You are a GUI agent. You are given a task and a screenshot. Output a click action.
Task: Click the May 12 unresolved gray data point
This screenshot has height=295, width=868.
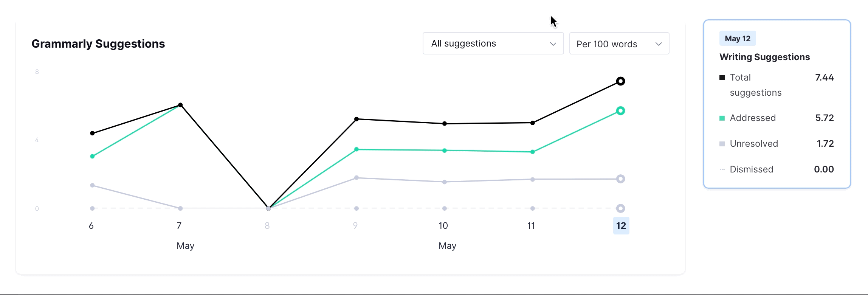tap(620, 179)
